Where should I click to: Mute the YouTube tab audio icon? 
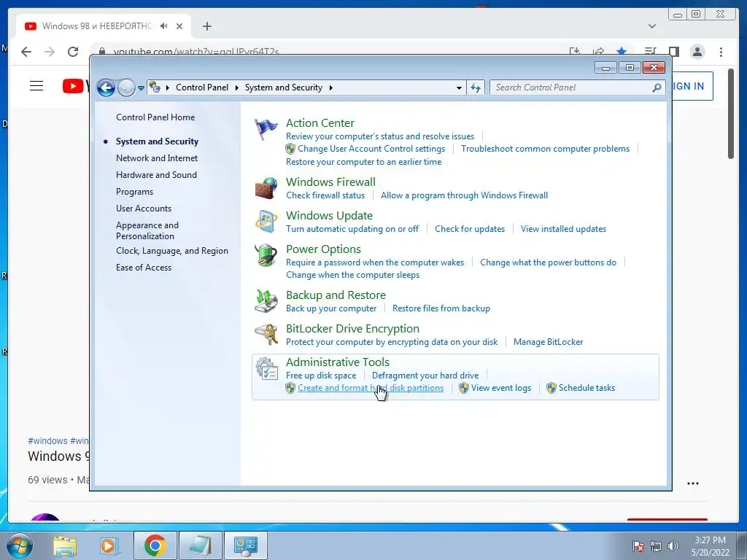(x=164, y=26)
